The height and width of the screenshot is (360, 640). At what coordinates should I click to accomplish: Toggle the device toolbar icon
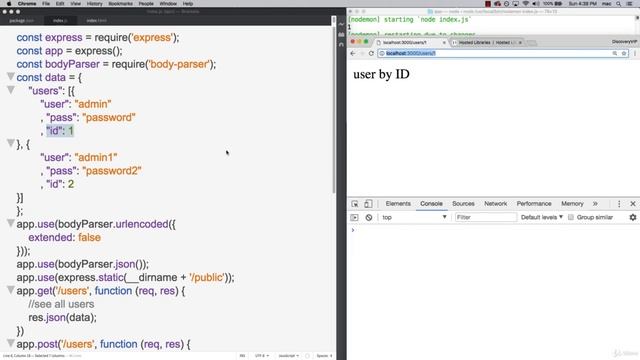pyautogui.click(x=368, y=204)
